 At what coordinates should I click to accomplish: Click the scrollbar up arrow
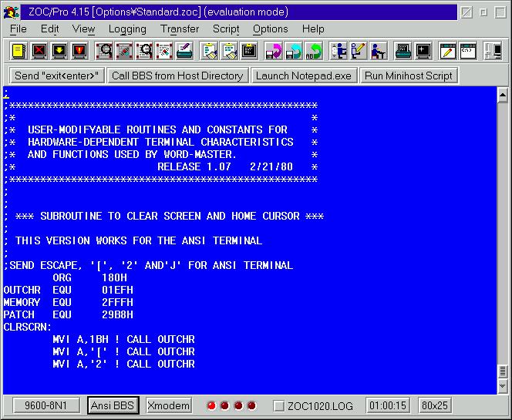[502, 96]
